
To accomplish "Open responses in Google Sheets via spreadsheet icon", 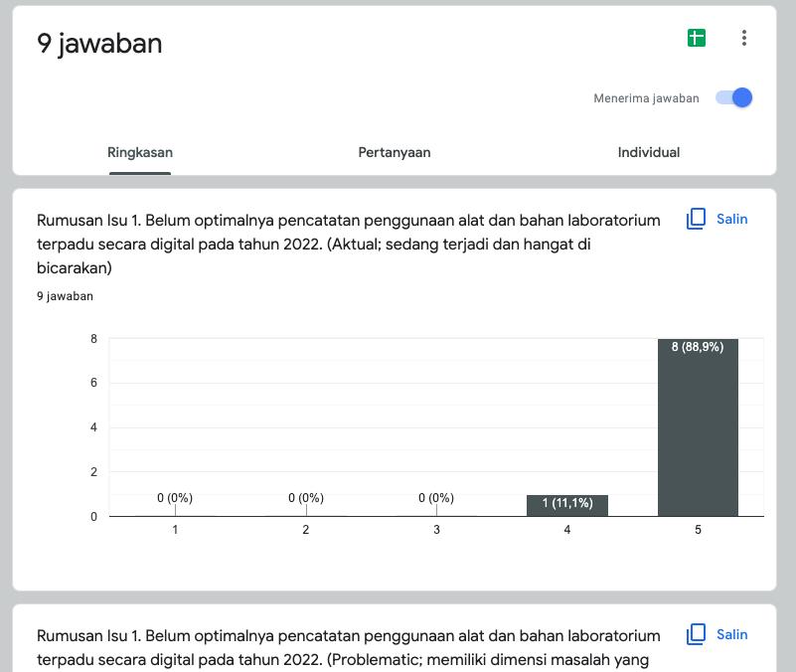I will click(697, 36).
